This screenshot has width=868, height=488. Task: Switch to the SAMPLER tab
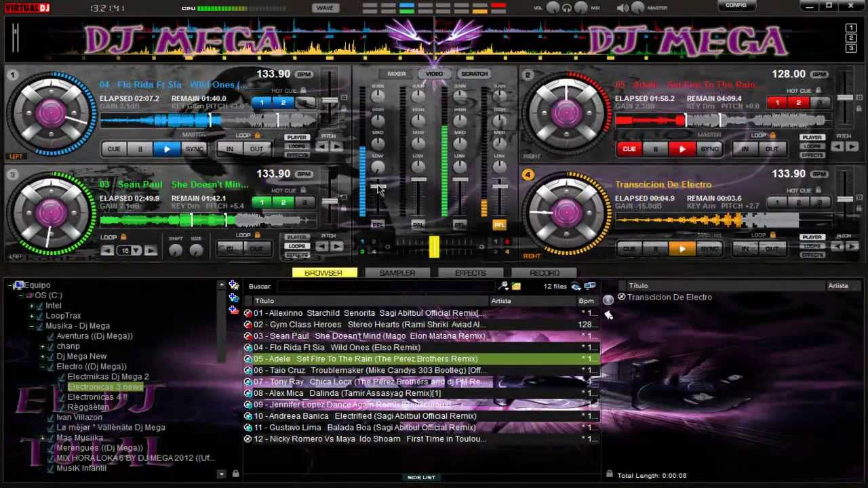click(x=397, y=272)
